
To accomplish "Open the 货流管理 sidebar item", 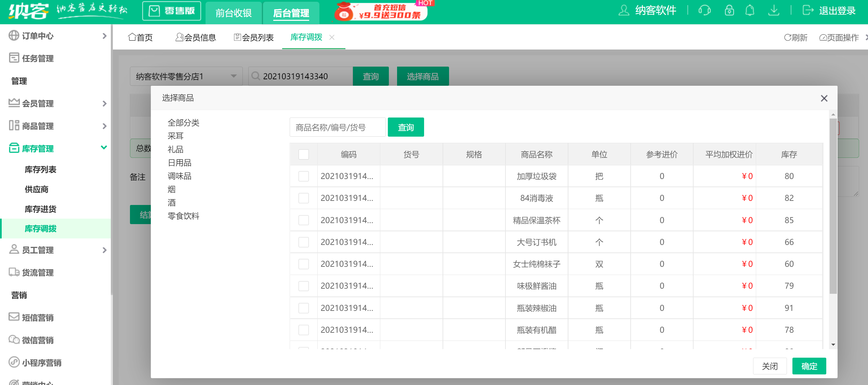I will point(37,272).
